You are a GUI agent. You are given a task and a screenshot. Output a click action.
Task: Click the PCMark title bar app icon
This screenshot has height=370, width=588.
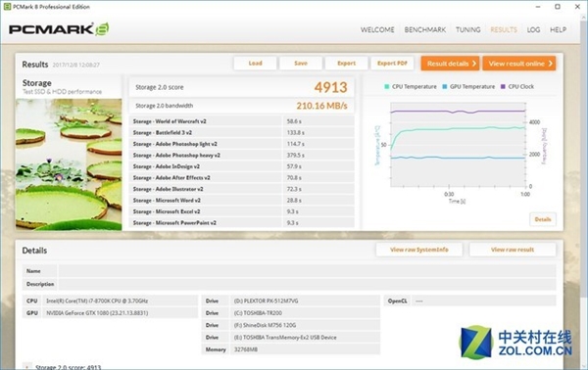coord(7,7)
